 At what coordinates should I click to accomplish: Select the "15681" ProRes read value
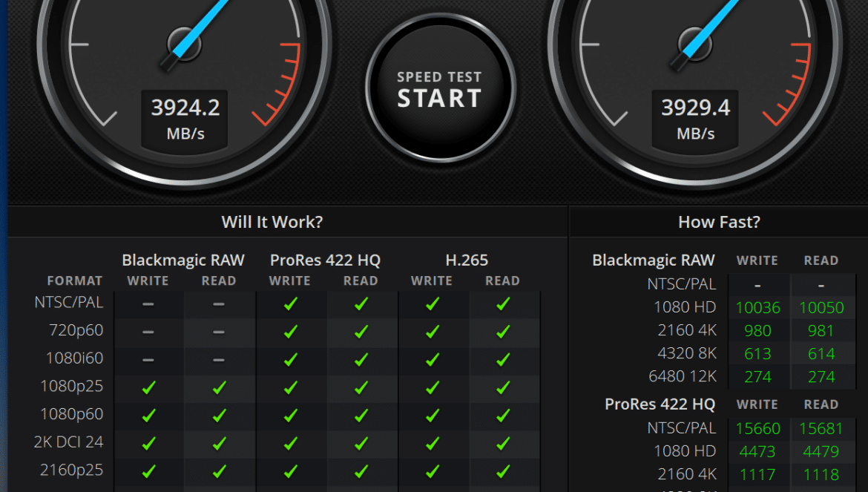(821, 428)
